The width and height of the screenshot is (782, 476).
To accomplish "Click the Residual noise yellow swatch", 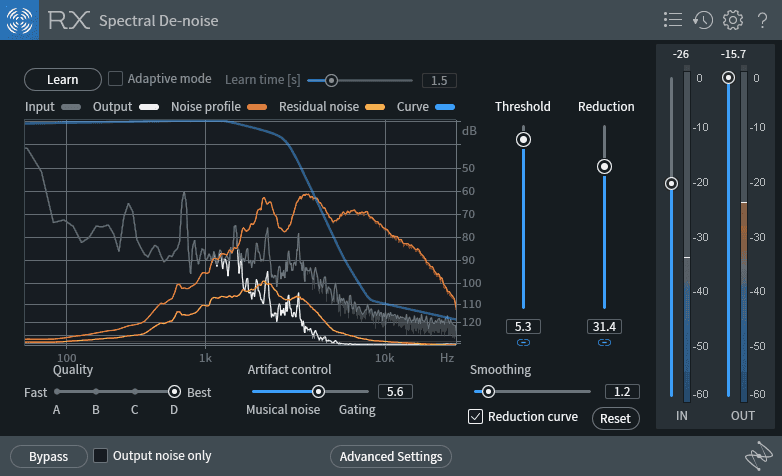I will pos(375,107).
